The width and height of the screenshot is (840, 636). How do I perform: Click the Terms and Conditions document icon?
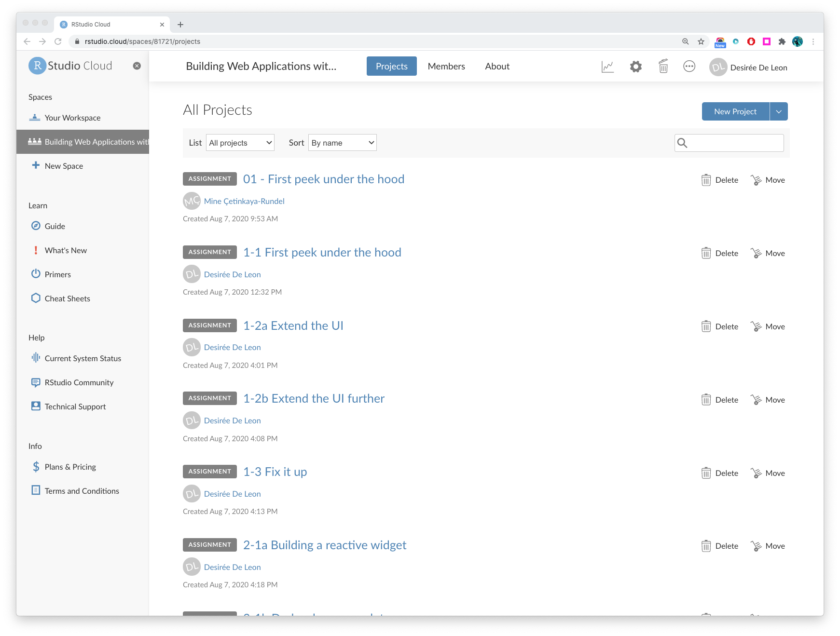tap(36, 490)
